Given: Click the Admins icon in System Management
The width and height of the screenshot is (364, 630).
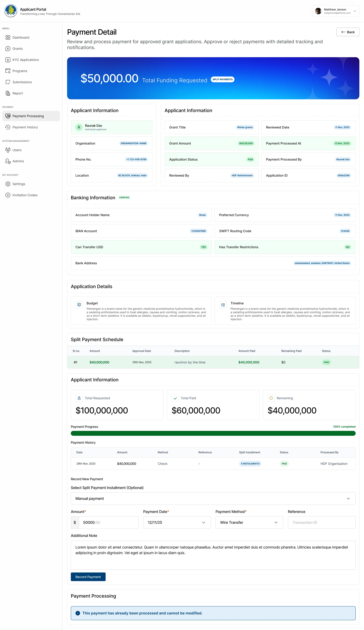Looking at the screenshot, I should coord(8,161).
